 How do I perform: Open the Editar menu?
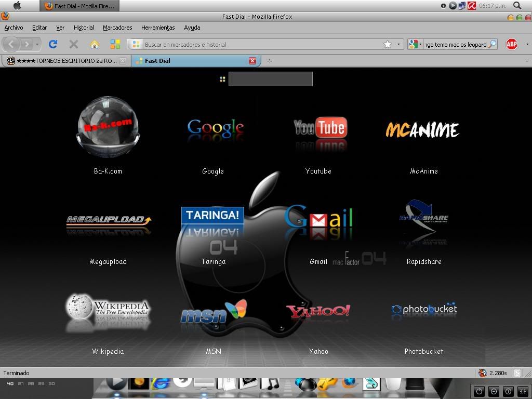[x=39, y=28]
